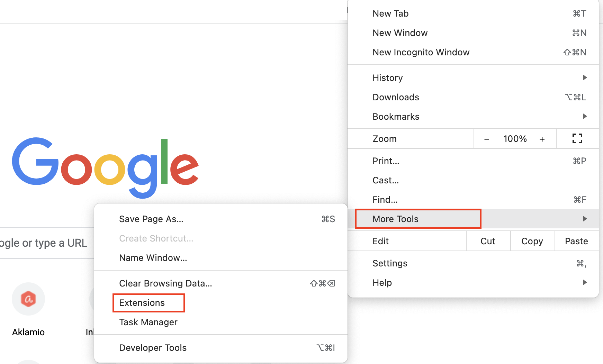
Task: Expand the More Tools submenu arrow
Action: [585, 219]
